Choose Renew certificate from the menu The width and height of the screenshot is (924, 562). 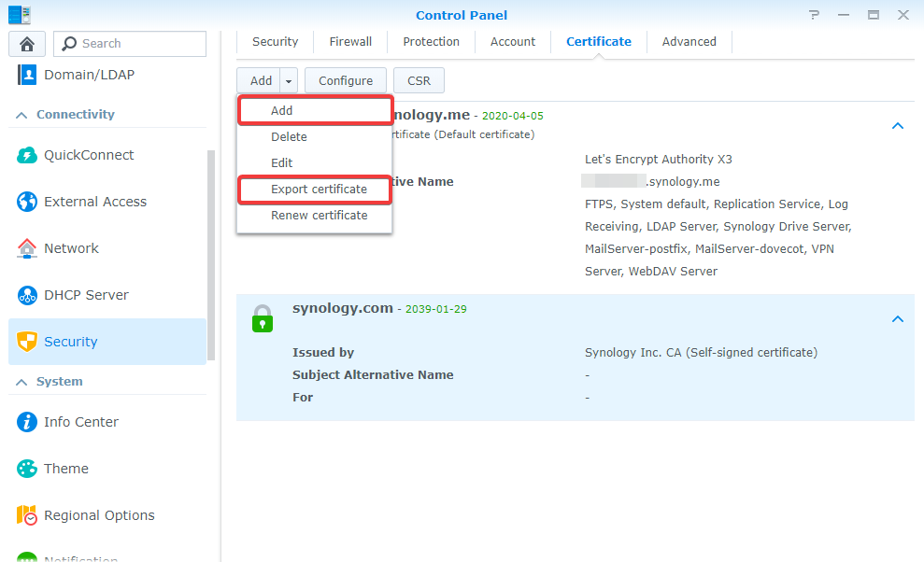tap(314, 216)
